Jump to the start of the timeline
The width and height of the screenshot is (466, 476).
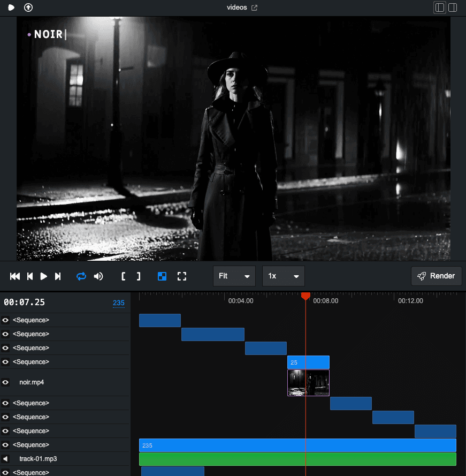[14, 276]
